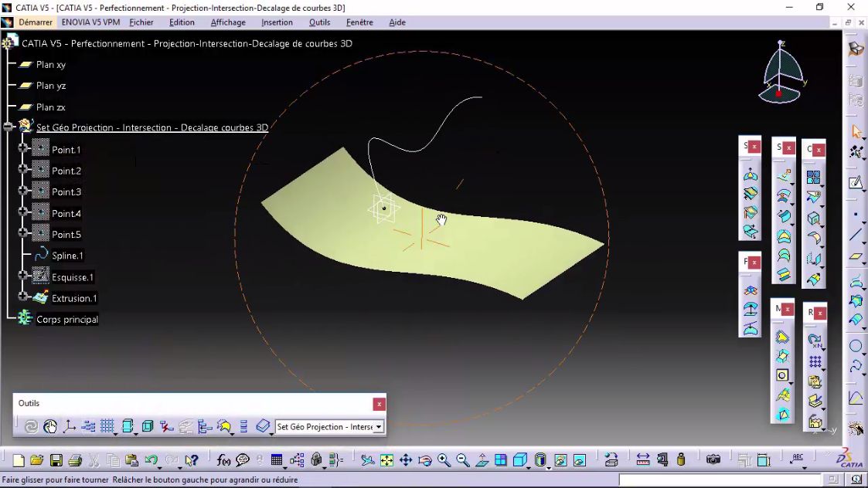Click the Line tool in right toolbar
The width and height of the screenshot is (868, 488).
[856, 235]
